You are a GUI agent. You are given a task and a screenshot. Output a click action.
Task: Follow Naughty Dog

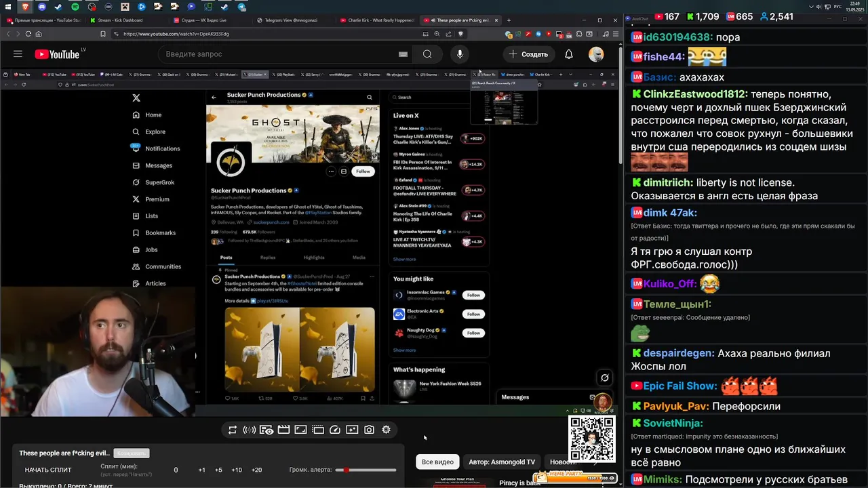pos(473,333)
